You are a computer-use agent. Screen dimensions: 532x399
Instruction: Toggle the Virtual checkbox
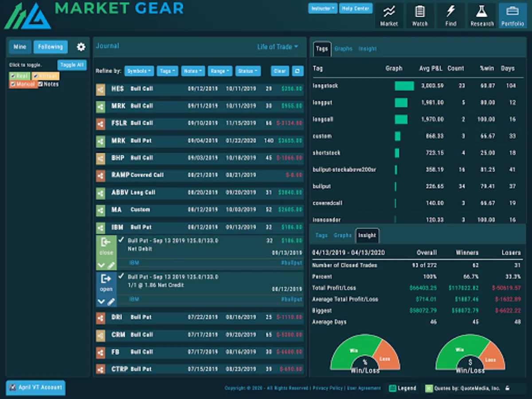pos(36,76)
